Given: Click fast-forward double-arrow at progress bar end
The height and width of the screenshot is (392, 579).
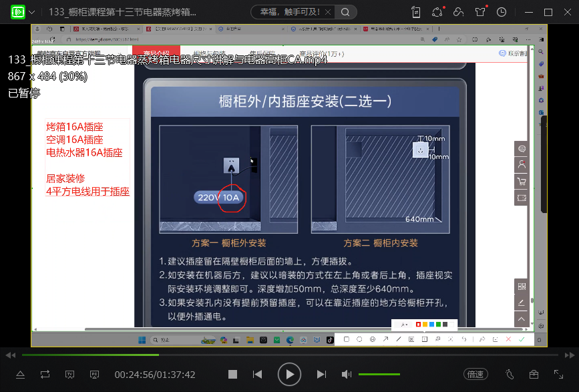Looking at the screenshot, I should pyautogui.click(x=570, y=355).
